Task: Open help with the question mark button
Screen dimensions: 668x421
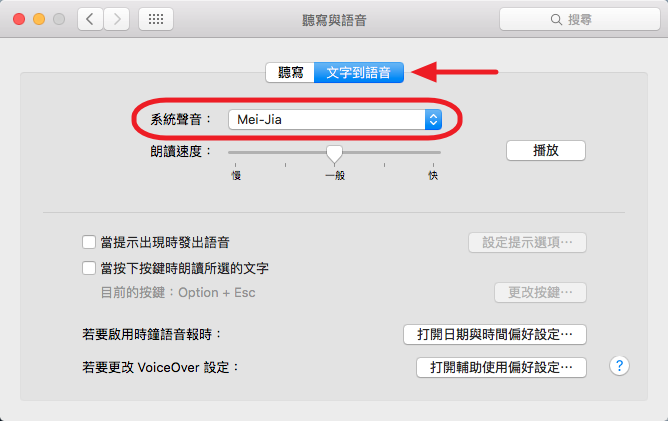Action: (619, 366)
